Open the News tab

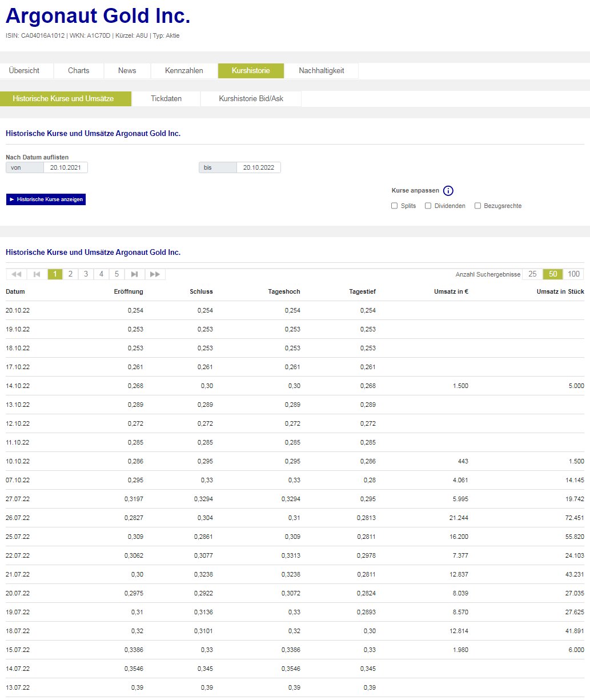point(127,71)
